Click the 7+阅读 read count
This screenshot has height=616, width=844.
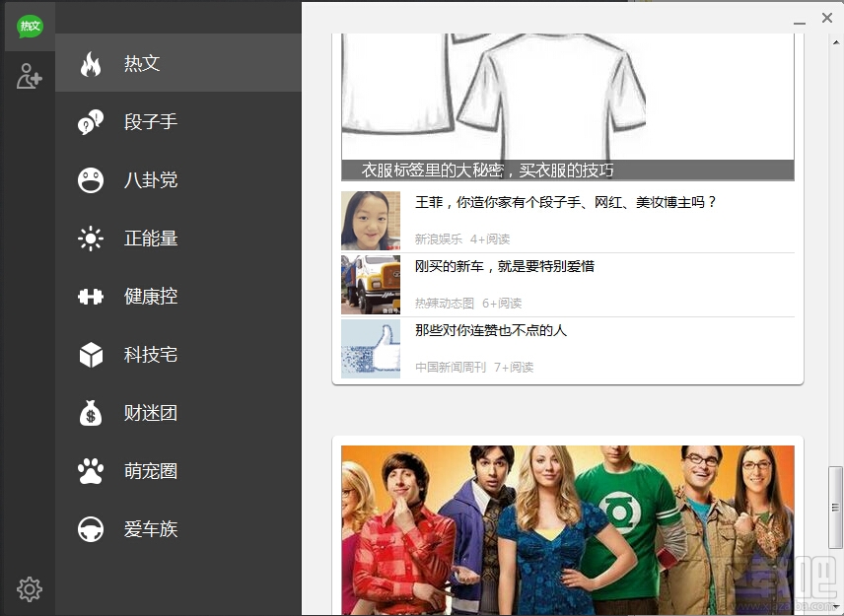coord(514,367)
